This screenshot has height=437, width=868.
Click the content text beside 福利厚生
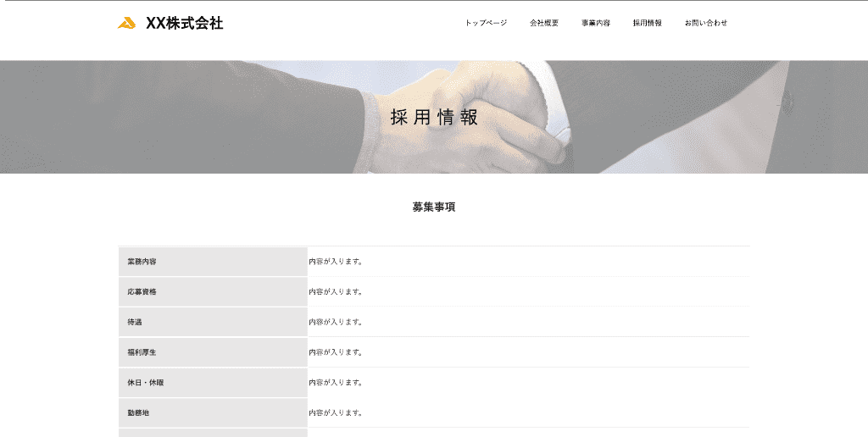336,352
